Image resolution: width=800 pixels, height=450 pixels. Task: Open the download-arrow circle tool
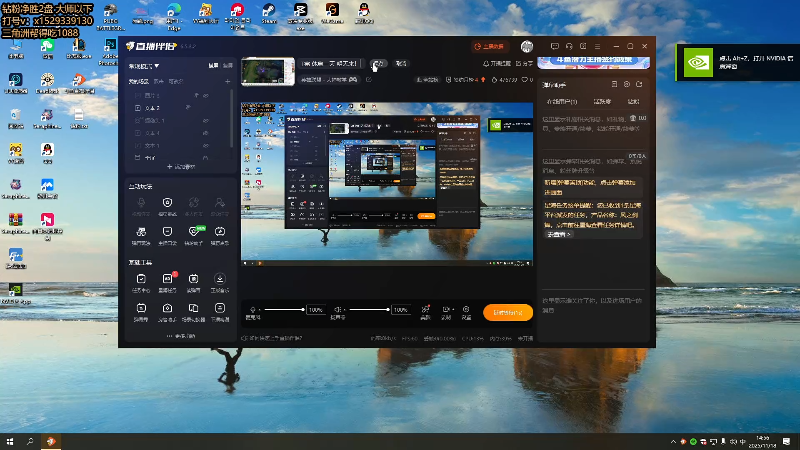click(x=220, y=279)
